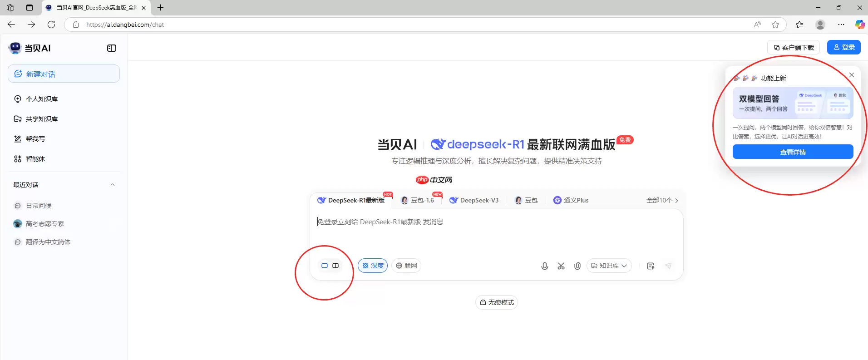Open 共享知识库 in the sidebar
The height and width of the screenshot is (360, 868).
[x=42, y=119]
